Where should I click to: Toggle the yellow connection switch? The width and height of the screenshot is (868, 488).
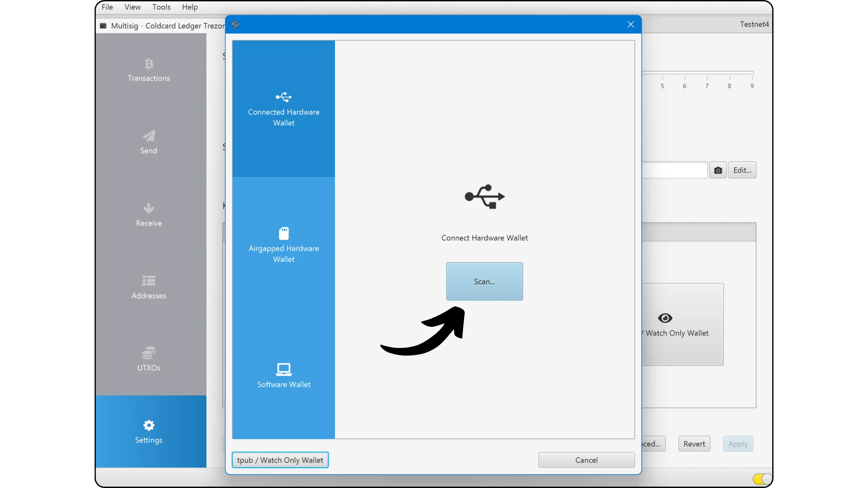(762, 479)
